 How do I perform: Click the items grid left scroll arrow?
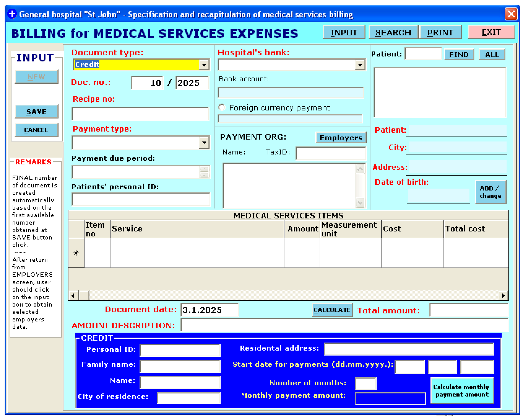coord(73,295)
